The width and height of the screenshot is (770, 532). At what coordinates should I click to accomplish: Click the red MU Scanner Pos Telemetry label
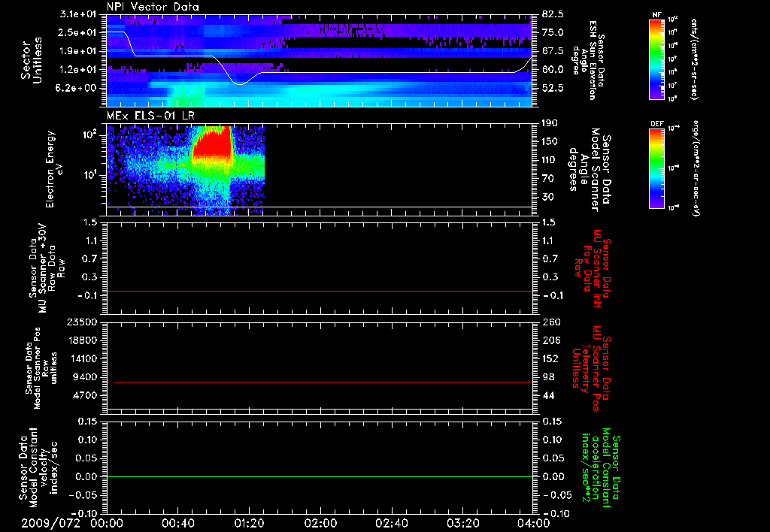[591, 368]
